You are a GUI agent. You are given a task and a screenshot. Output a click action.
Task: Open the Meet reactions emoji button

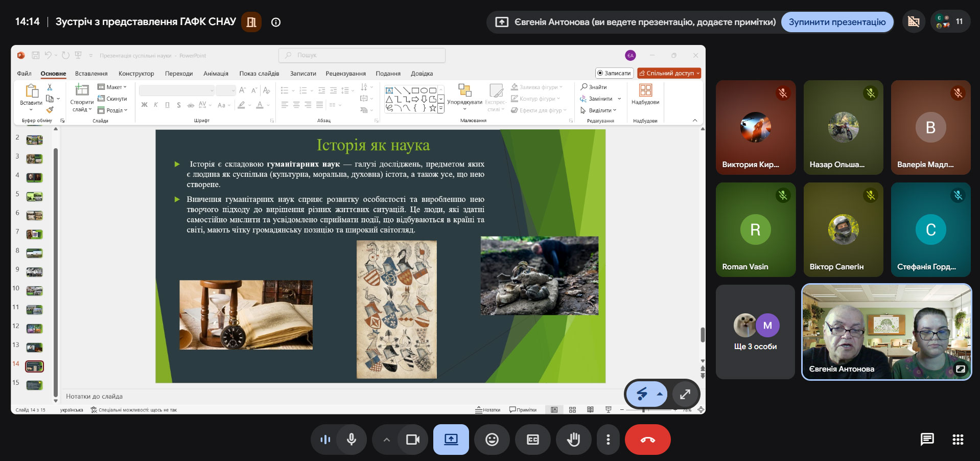[x=492, y=440]
